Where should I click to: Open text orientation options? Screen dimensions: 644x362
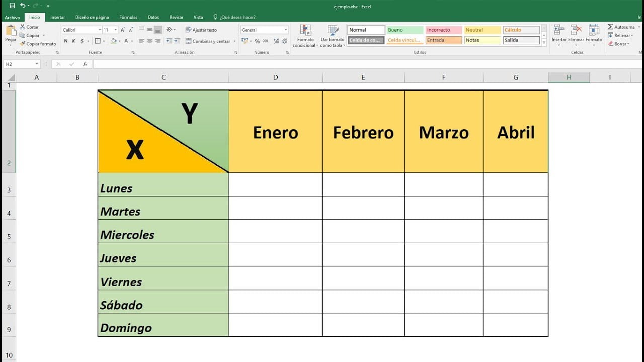171,30
